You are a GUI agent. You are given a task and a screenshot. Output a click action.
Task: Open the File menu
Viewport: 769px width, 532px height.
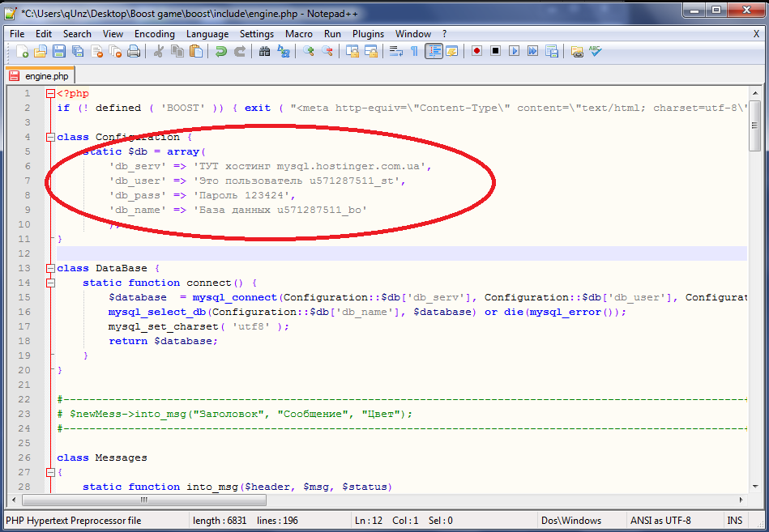(17, 34)
